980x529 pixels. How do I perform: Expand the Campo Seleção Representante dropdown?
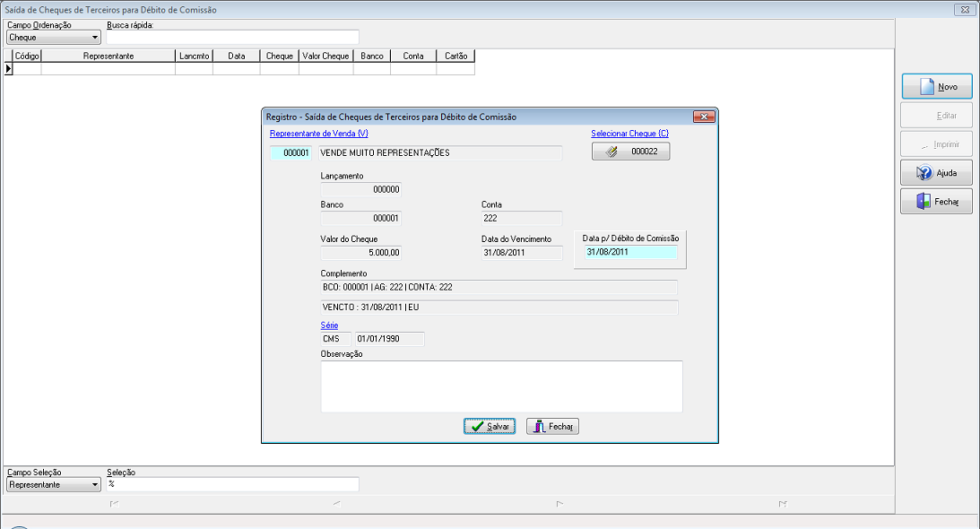[x=53, y=484]
